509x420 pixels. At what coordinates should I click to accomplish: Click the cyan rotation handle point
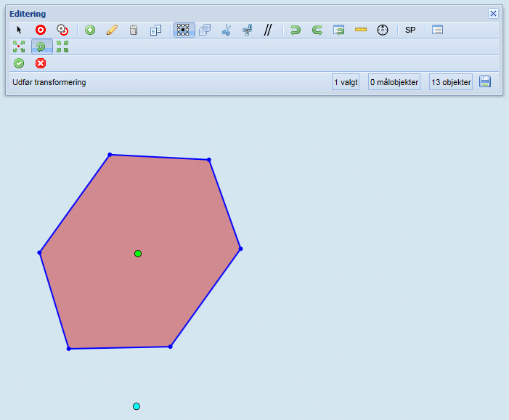[x=137, y=406]
